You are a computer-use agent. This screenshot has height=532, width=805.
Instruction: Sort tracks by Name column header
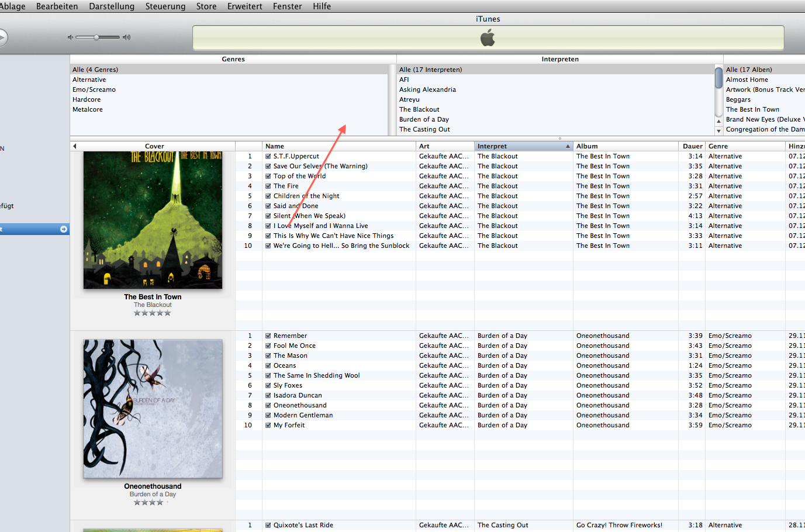339,146
